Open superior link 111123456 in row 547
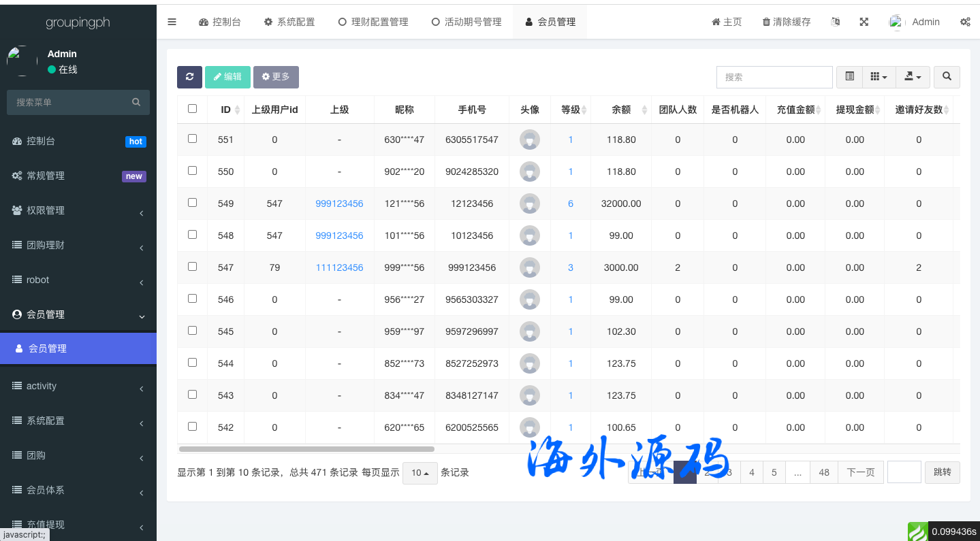This screenshot has height=541, width=980. [x=339, y=267]
